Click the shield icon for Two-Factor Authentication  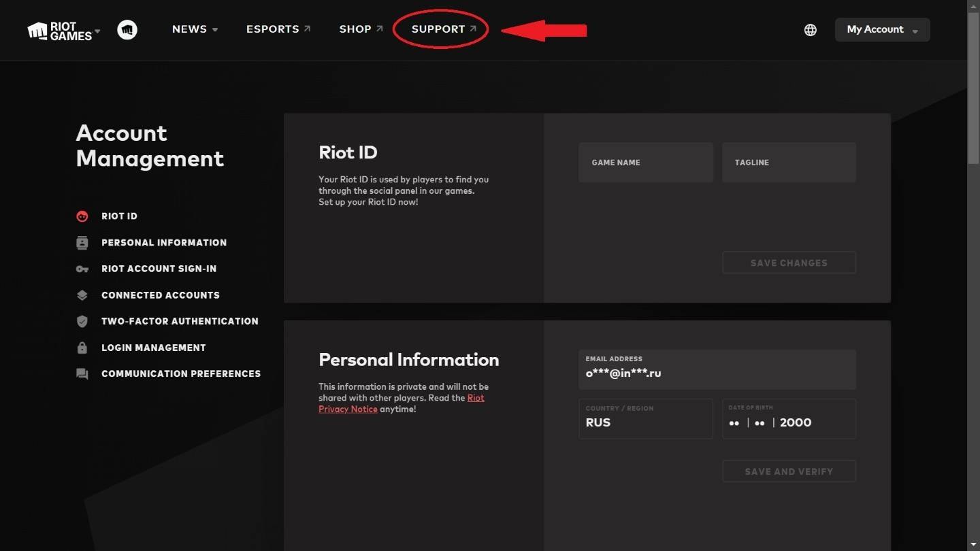tap(82, 321)
